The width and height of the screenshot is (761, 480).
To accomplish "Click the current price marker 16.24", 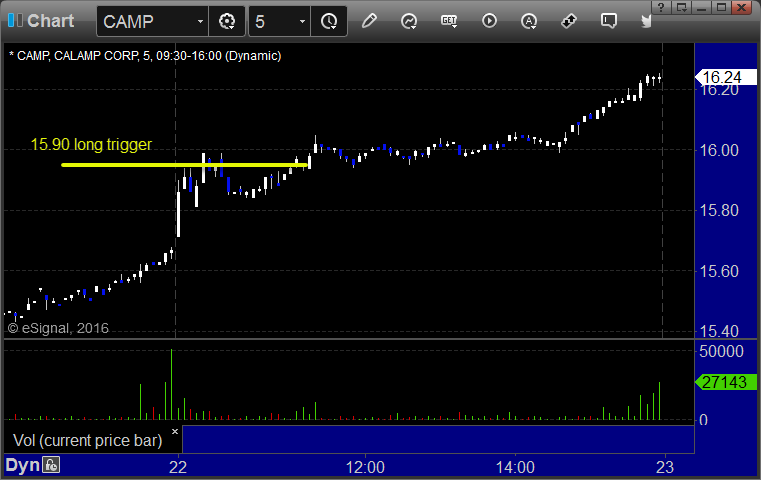I will coord(726,77).
